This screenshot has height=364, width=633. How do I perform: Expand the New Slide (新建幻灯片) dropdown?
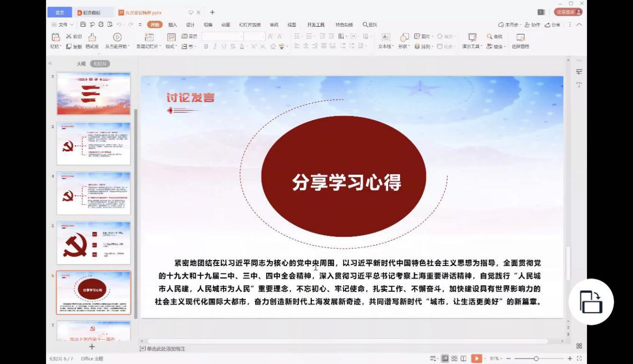tap(149, 47)
